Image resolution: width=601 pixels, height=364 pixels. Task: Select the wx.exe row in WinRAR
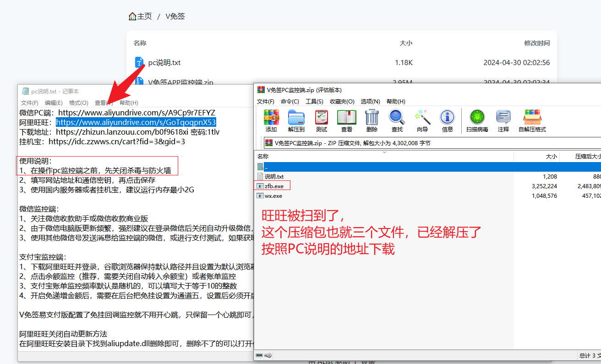tap(427, 196)
